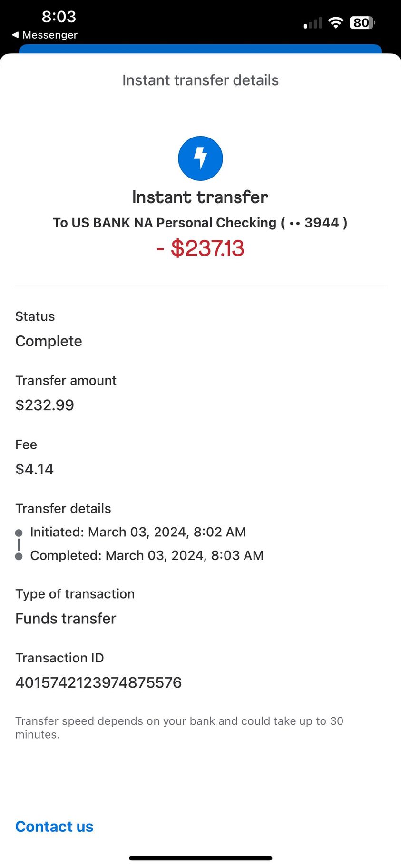The height and width of the screenshot is (868, 401).
Task: Tap the Completed timeline dot
Action: 19,556
